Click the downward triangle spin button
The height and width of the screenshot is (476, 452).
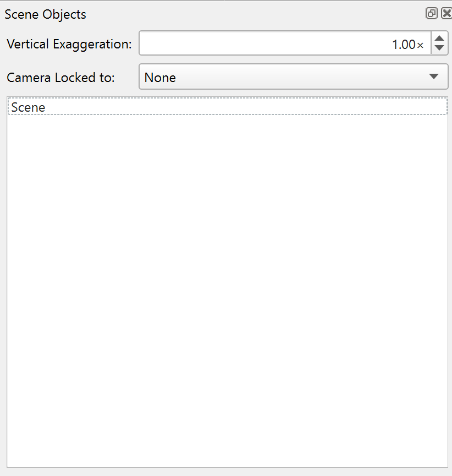coord(439,48)
